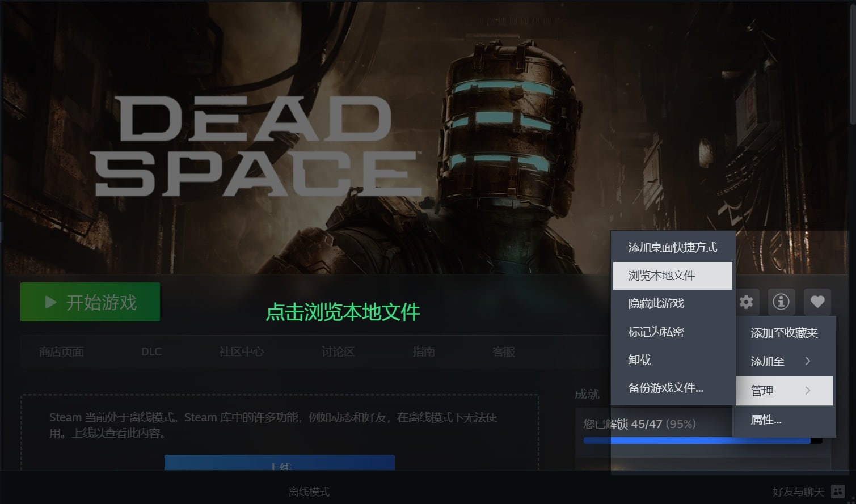Viewport: 856px width, 504px height.
Task: Expand the 管理 submenu
Action: (x=784, y=391)
